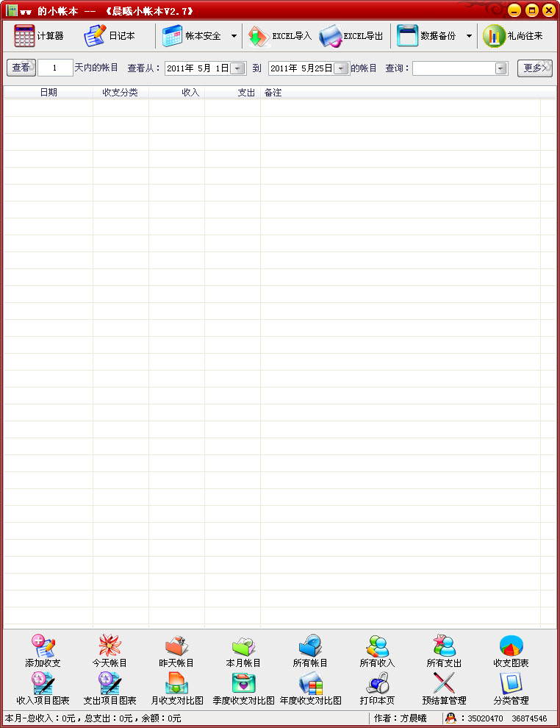Maximize the 晨曦小帐本 window
The width and height of the screenshot is (560, 728).
[531, 10]
